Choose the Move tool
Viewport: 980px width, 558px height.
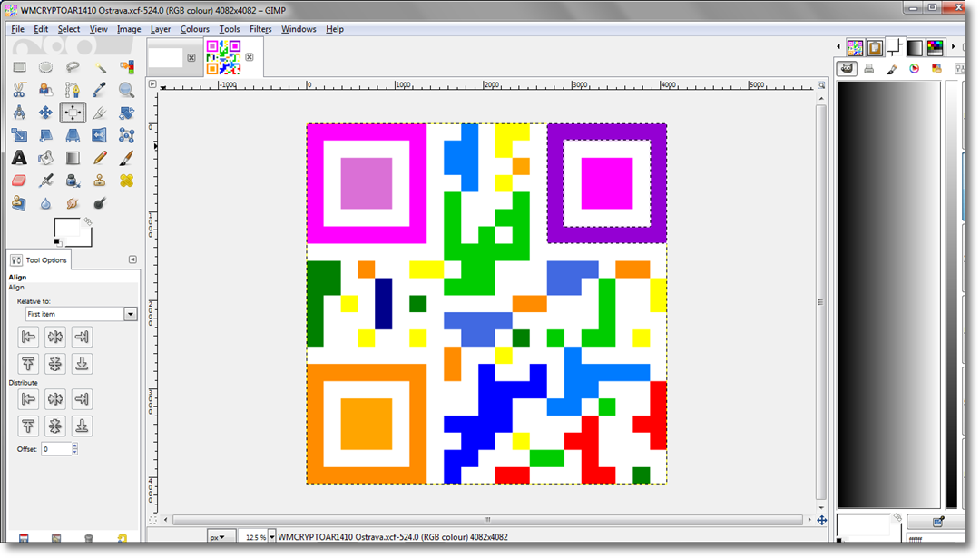(x=45, y=113)
